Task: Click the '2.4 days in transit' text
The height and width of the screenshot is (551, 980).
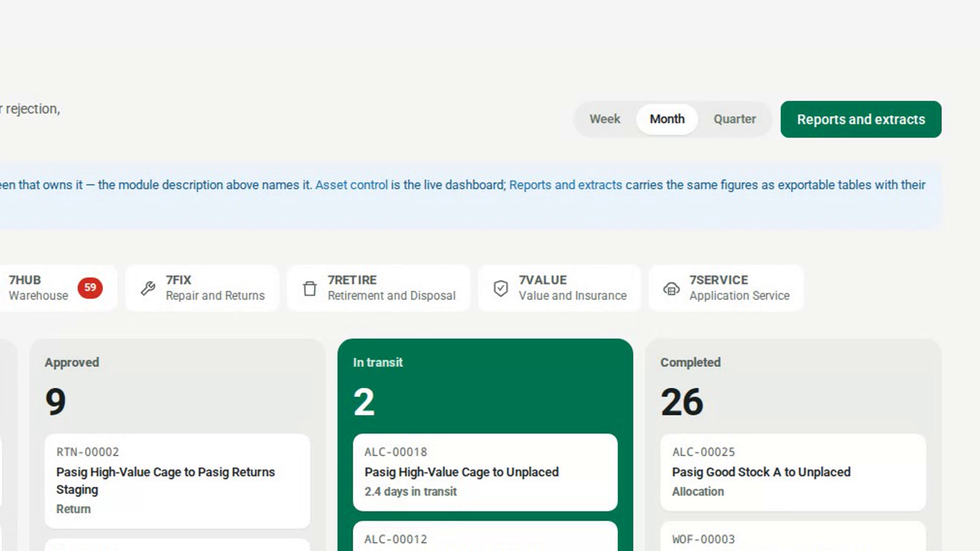Action: [x=410, y=491]
